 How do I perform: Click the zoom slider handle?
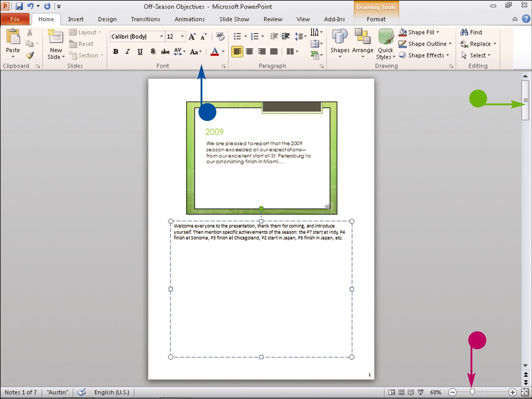[472, 392]
